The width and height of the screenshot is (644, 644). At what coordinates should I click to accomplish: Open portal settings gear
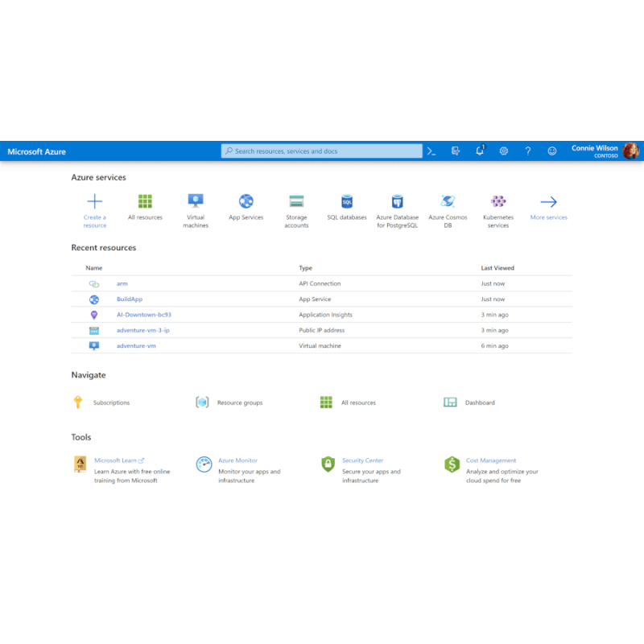[x=504, y=151]
